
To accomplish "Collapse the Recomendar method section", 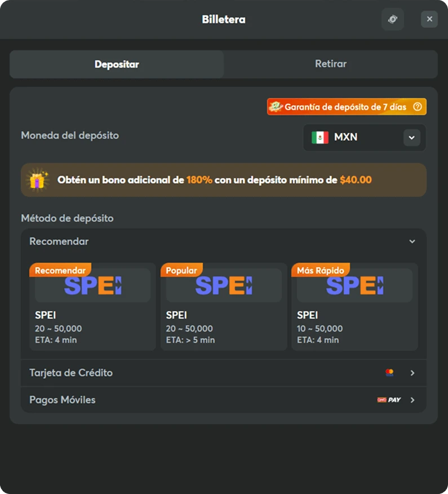I will [412, 241].
